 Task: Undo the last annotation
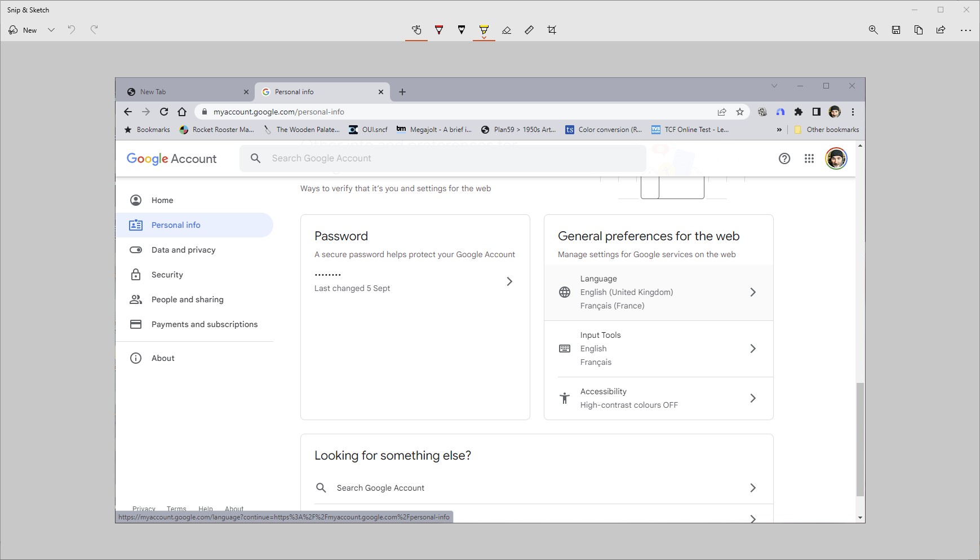[x=72, y=30]
